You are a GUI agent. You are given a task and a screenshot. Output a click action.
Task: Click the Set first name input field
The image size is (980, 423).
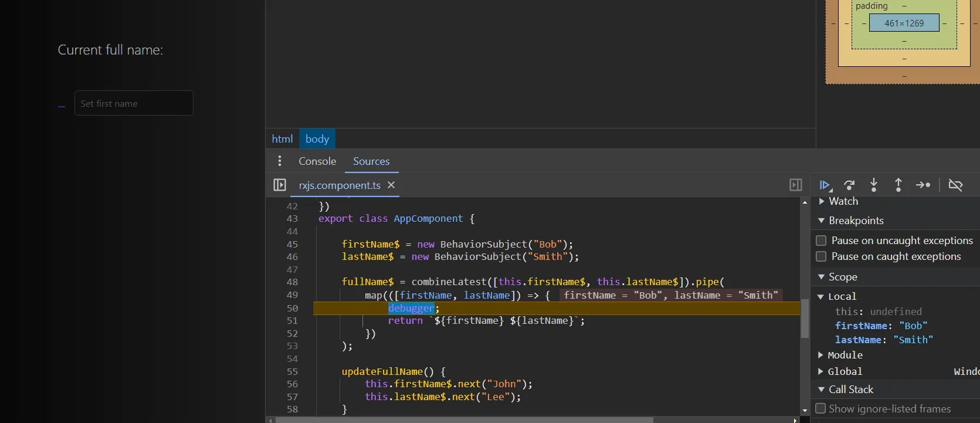pos(134,103)
